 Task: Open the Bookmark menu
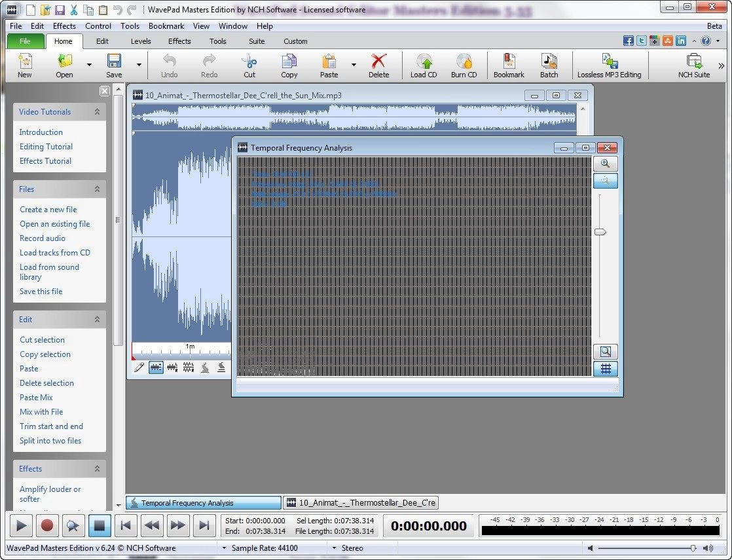pyautogui.click(x=166, y=26)
